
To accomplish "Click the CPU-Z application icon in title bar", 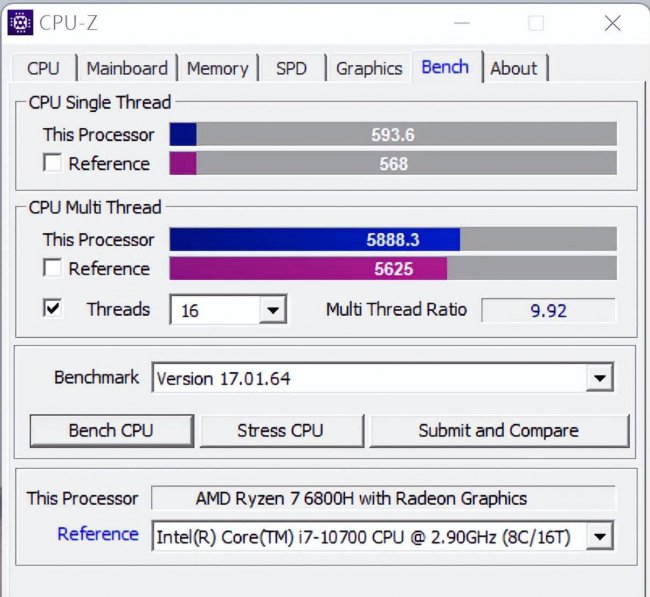I will (20, 22).
